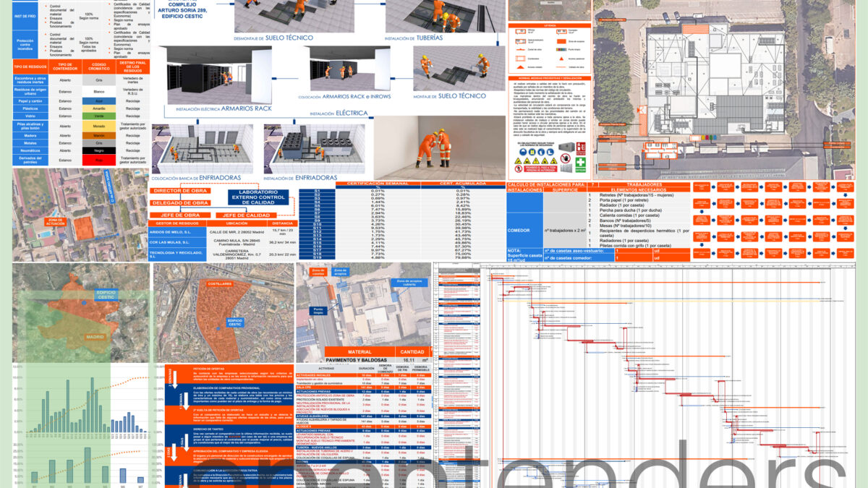Image resolution: width=868 pixels, height=488 pixels.
Task: Click the blue "Azul" color cell for Papel y cartón
Action: tap(99, 100)
